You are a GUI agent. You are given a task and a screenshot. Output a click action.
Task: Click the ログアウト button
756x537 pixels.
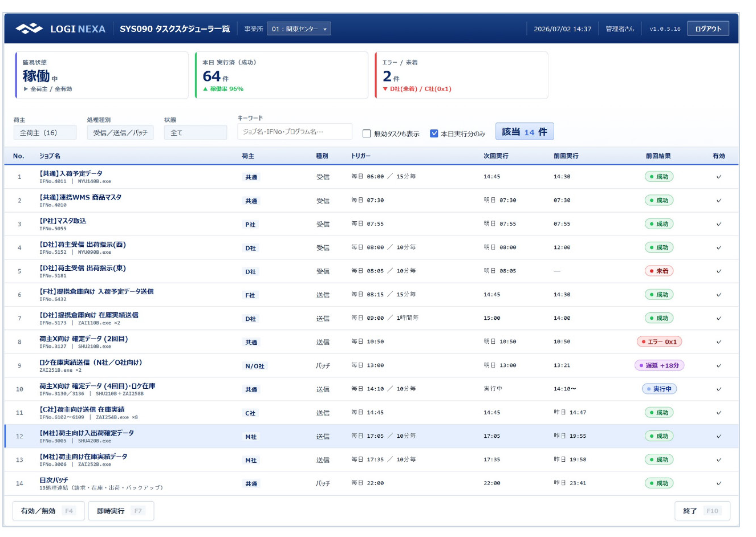tap(708, 29)
